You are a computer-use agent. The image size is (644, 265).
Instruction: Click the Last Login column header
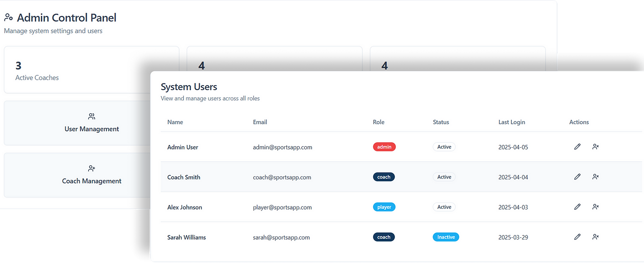click(511, 122)
